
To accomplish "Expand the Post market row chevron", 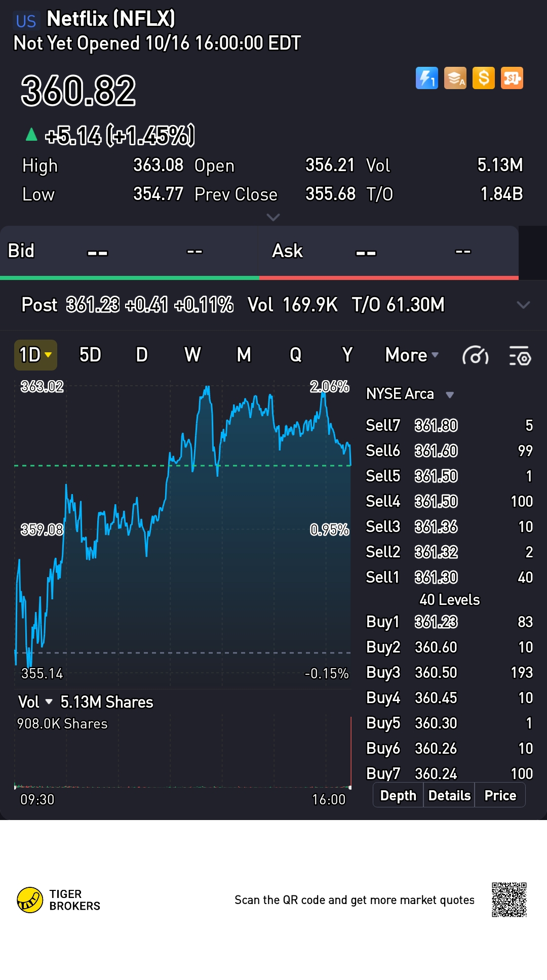I will (x=523, y=305).
